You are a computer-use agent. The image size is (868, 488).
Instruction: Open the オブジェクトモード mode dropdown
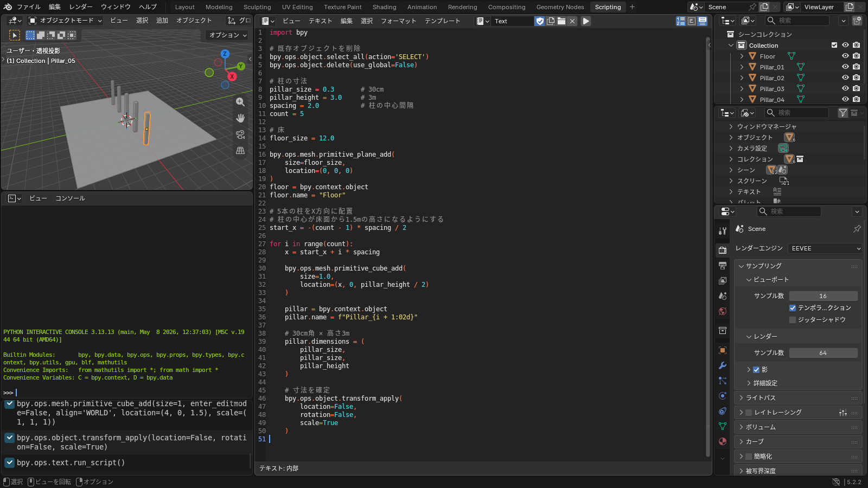[65, 21]
